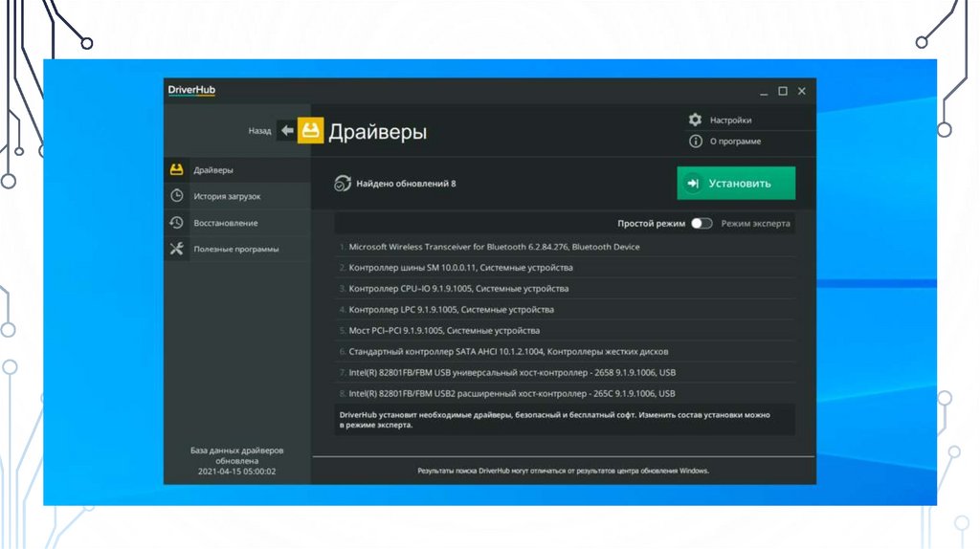This screenshot has height=549, width=980.
Task: Click the back arrow icon next to Назад
Action: coord(287,130)
